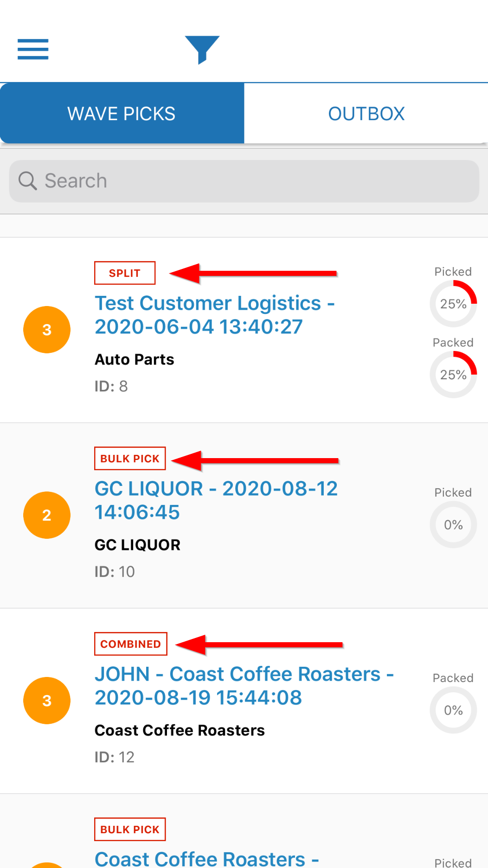Image resolution: width=488 pixels, height=868 pixels.
Task: Open GC LIQUOR 2020-08-12 wave pick
Action: [x=216, y=500]
